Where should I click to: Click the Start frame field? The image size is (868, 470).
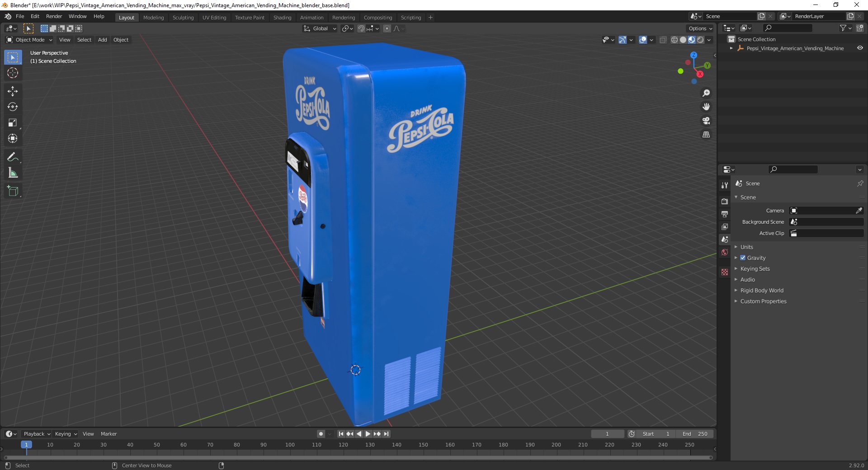656,434
